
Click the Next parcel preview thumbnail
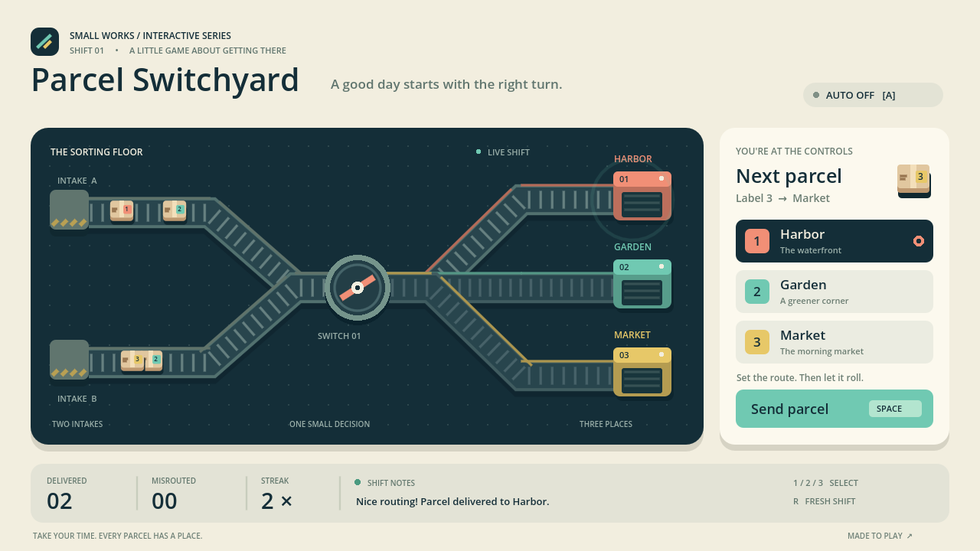point(913,180)
